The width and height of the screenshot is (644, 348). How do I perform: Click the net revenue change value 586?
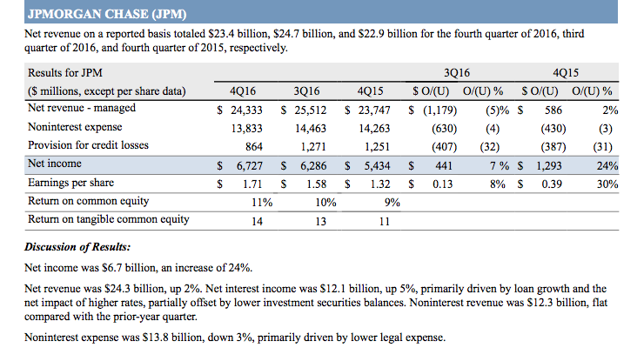(553, 110)
